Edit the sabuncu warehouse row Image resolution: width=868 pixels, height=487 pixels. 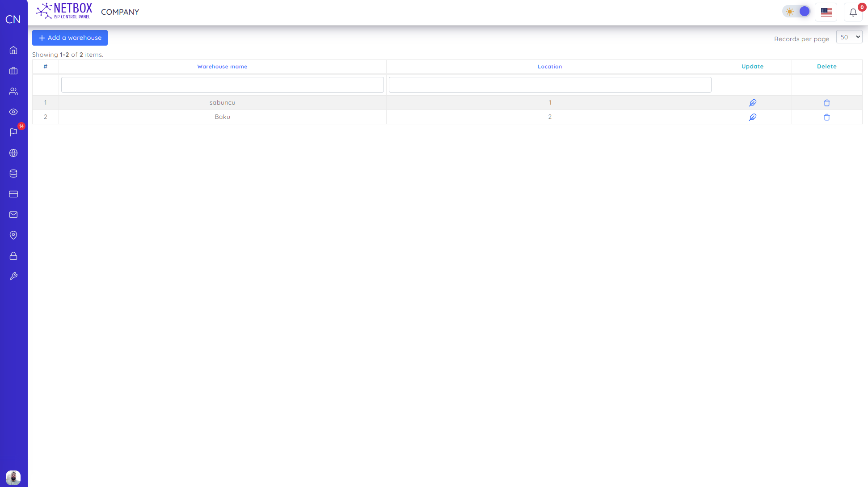point(752,103)
